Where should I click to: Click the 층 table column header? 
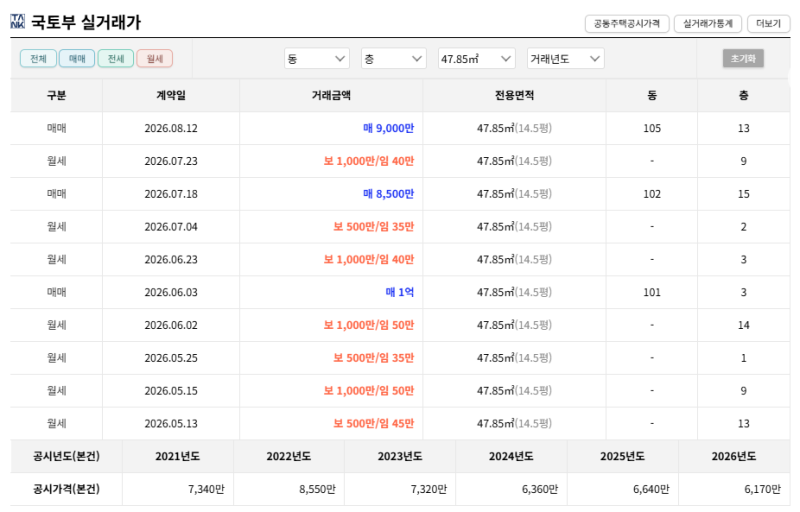[x=744, y=95]
